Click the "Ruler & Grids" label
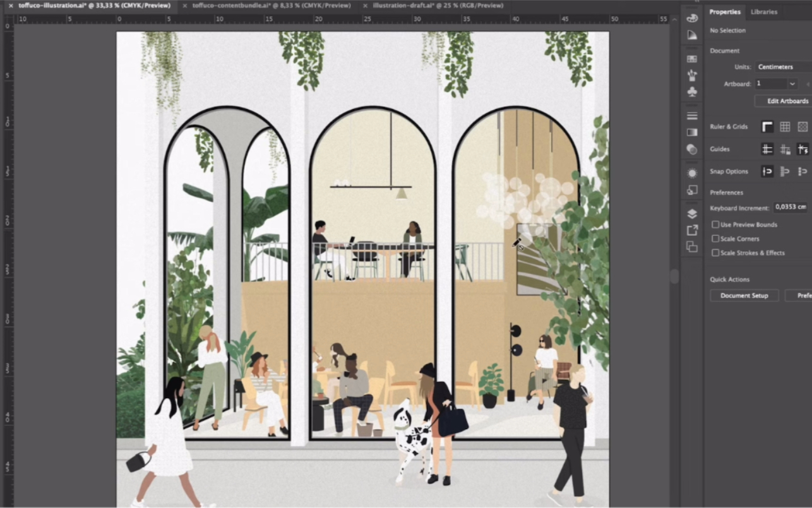The height and width of the screenshot is (508, 812). (729, 127)
